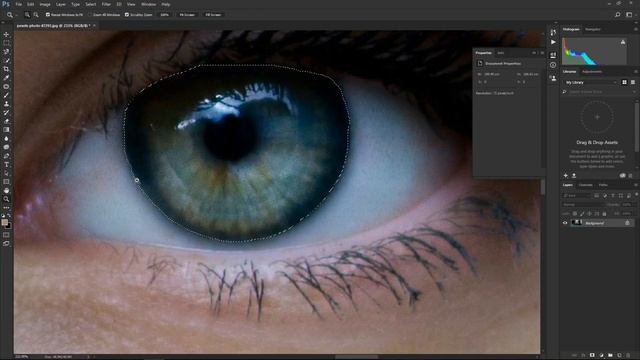Click histogram cached data warning icon
Screen dimensions: 640x360
(x=623, y=42)
